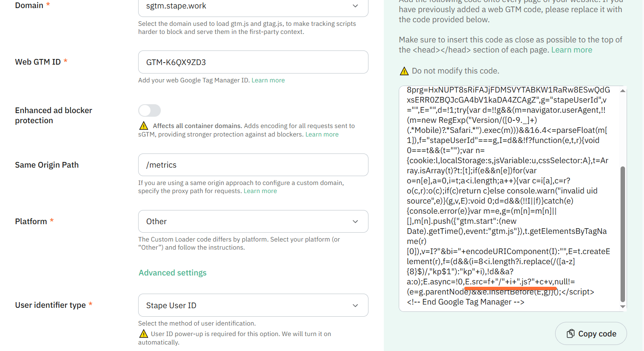The image size is (644, 351).
Task: Click the Same Origin Path label
Action: coord(47,165)
